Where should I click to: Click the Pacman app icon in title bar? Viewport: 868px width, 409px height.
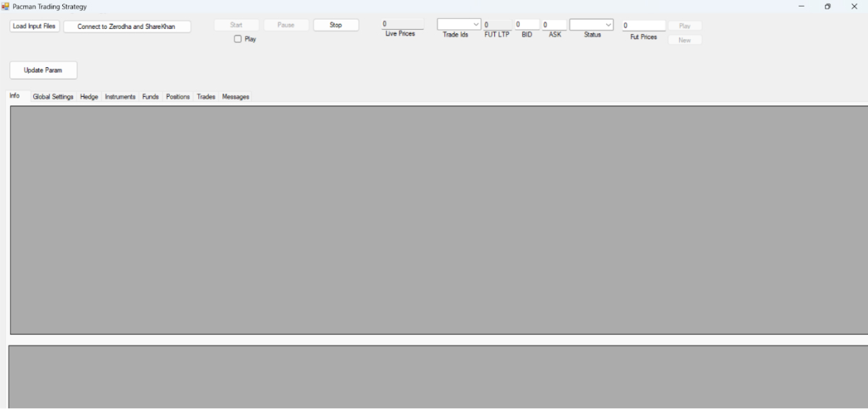[6, 7]
